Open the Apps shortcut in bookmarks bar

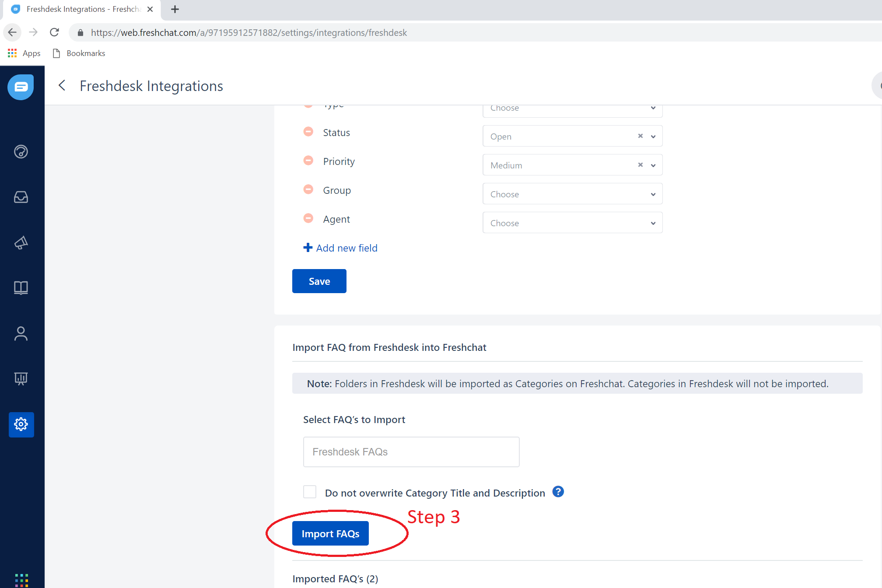click(x=24, y=53)
